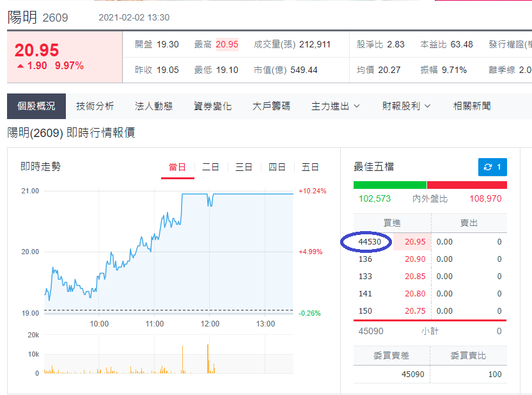This screenshot has width=532, height=395.
Task: Select the 當日 chart range
Action: [178, 167]
